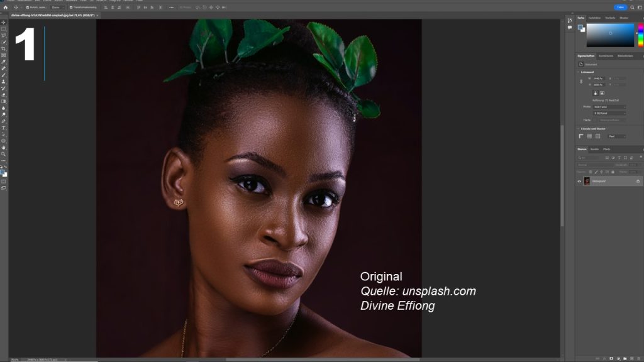Collapse the Lineale und Raster section
Screen dimensions: 644x362
click(x=579, y=128)
